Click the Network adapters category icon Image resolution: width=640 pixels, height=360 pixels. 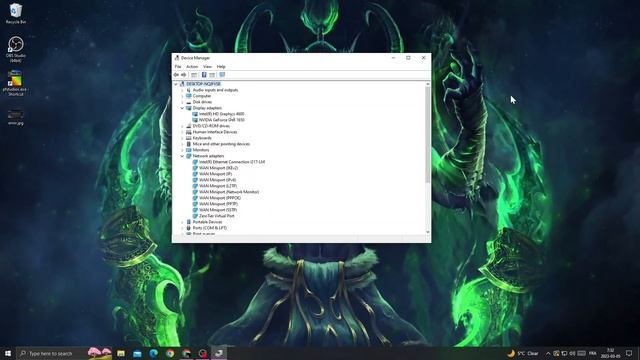point(189,156)
